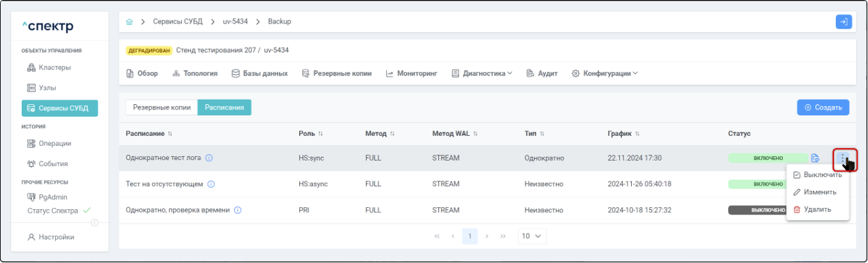Collapse the sidebar with the arrow handle

94,223
